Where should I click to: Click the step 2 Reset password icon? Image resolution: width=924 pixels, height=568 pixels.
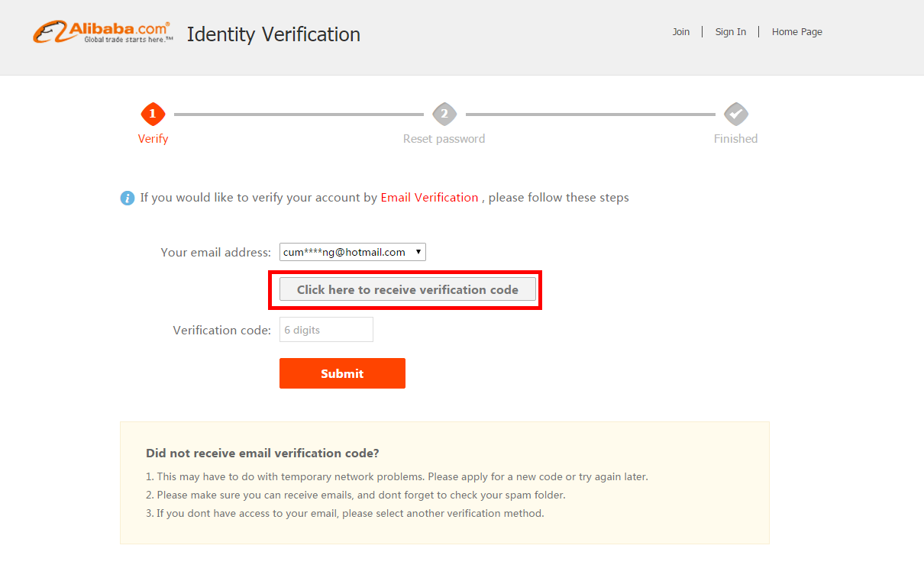point(444,115)
